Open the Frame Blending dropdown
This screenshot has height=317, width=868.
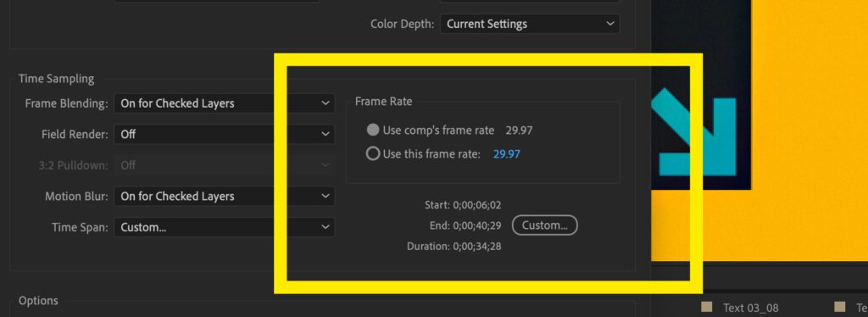coord(224,103)
